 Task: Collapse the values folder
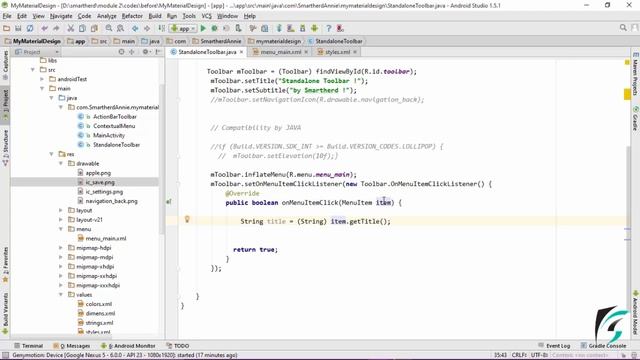[61, 295]
